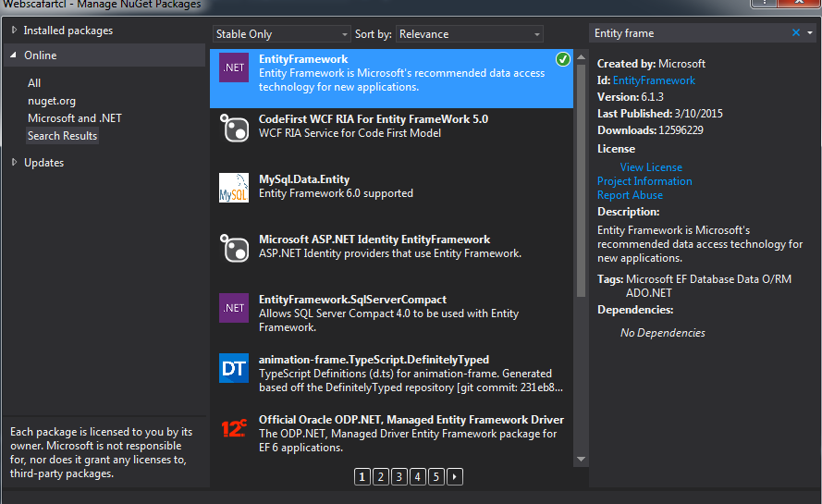Select animation-frame.TypeScript.DefinitelyTyped package title
Screen dimensions: 822x504
click(x=374, y=360)
